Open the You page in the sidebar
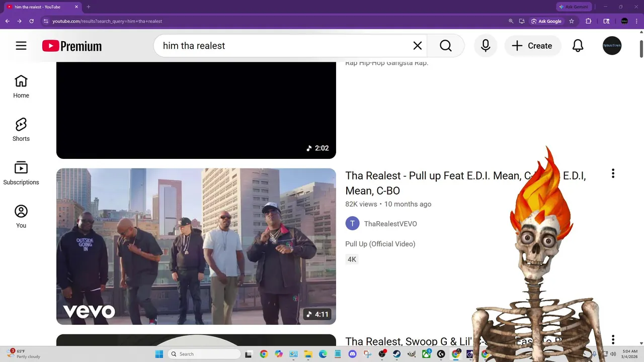Screen dimensions: 644x362 [21, 217]
